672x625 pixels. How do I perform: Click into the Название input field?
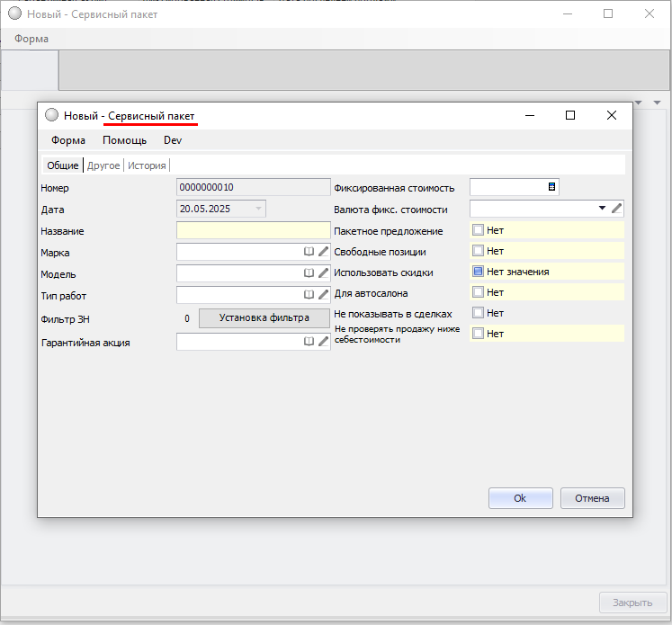coord(253,231)
